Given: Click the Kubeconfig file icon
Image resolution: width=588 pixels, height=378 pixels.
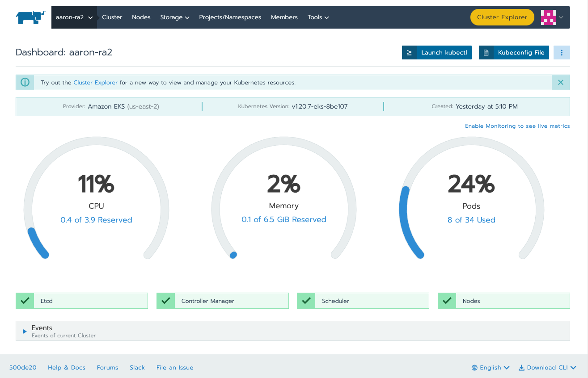Looking at the screenshot, I should tap(486, 52).
